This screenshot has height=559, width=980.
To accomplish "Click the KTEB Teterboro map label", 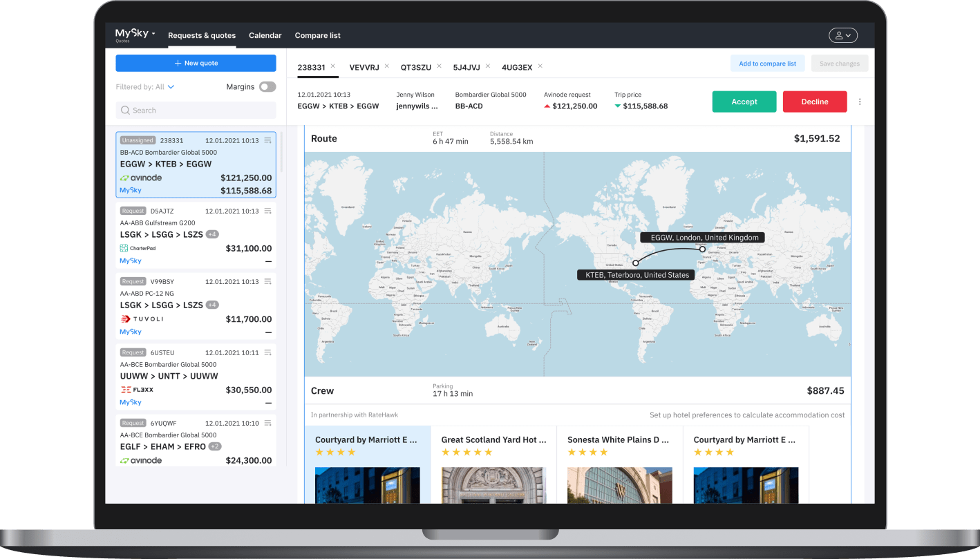I will (637, 274).
